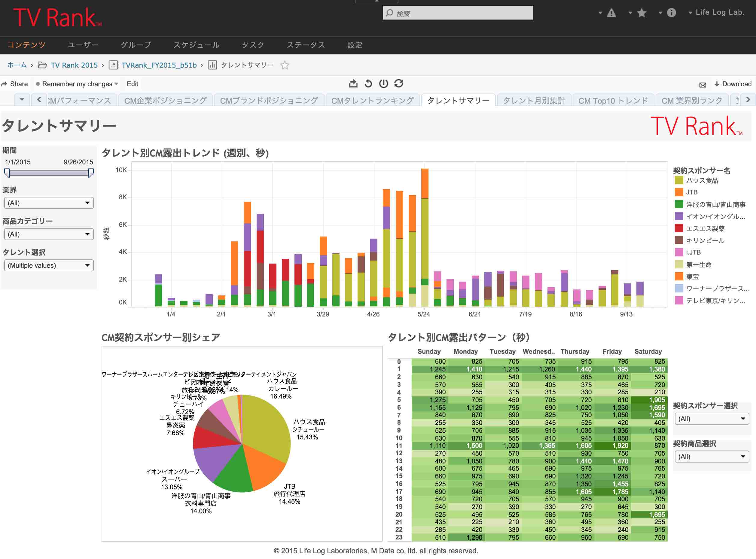Open the tab list dropdown arrow

click(22, 100)
